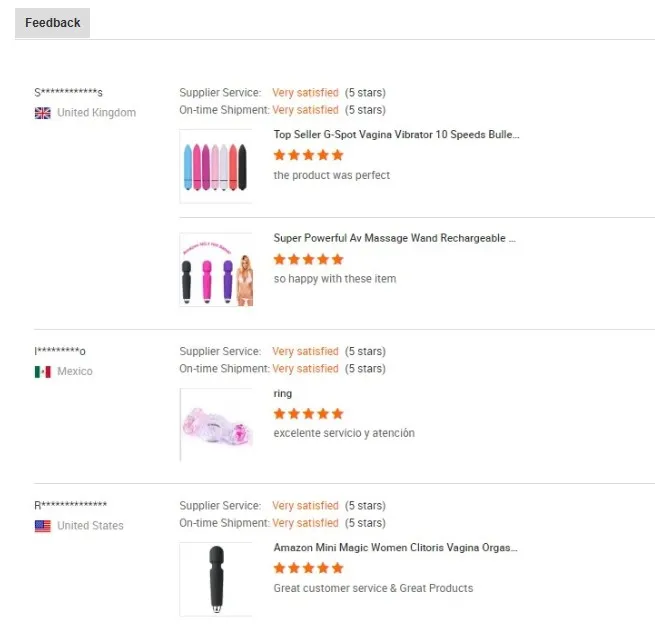The image size is (655, 637).
Task: Open the colorful bullet product thumbnail
Action: point(215,166)
